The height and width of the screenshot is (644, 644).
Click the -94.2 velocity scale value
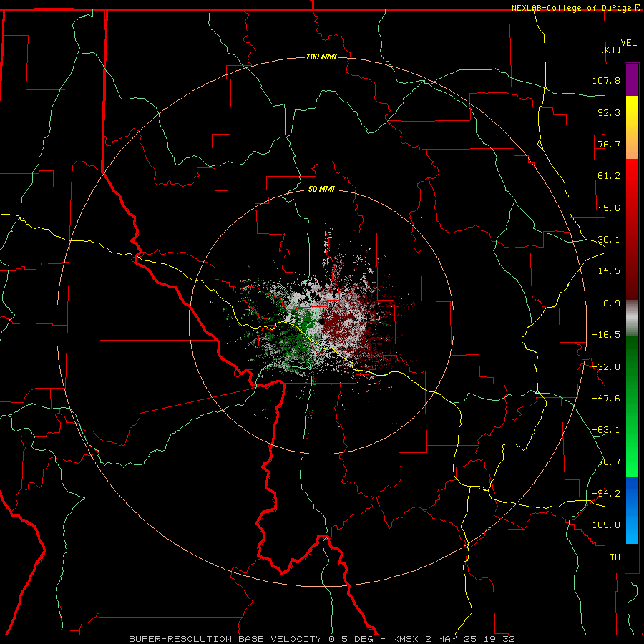[x=606, y=493]
